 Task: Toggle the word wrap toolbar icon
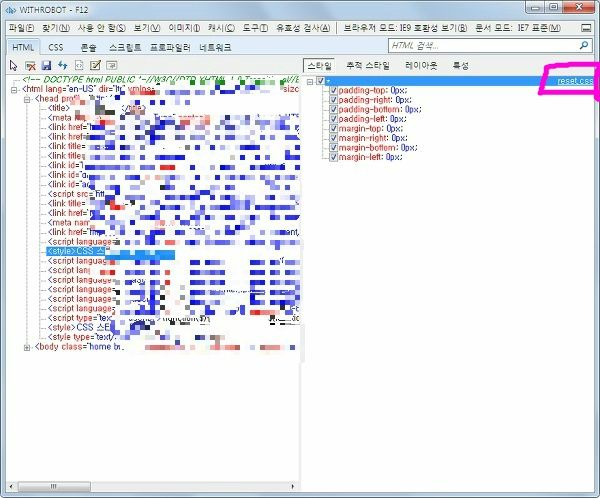click(x=111, y=65)
